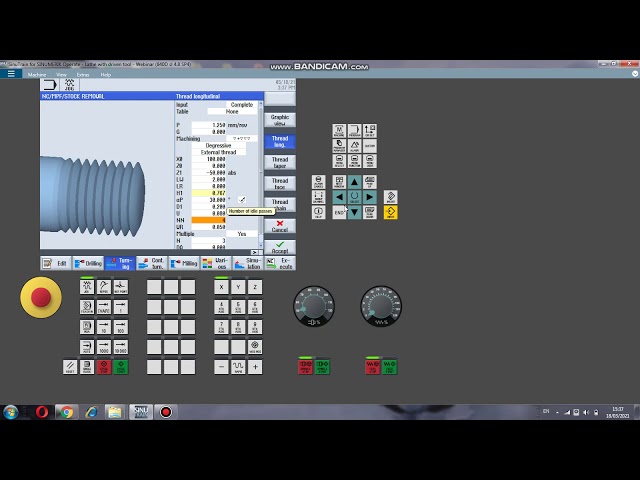
Task: Select the Y axis key
Action: 238,287
